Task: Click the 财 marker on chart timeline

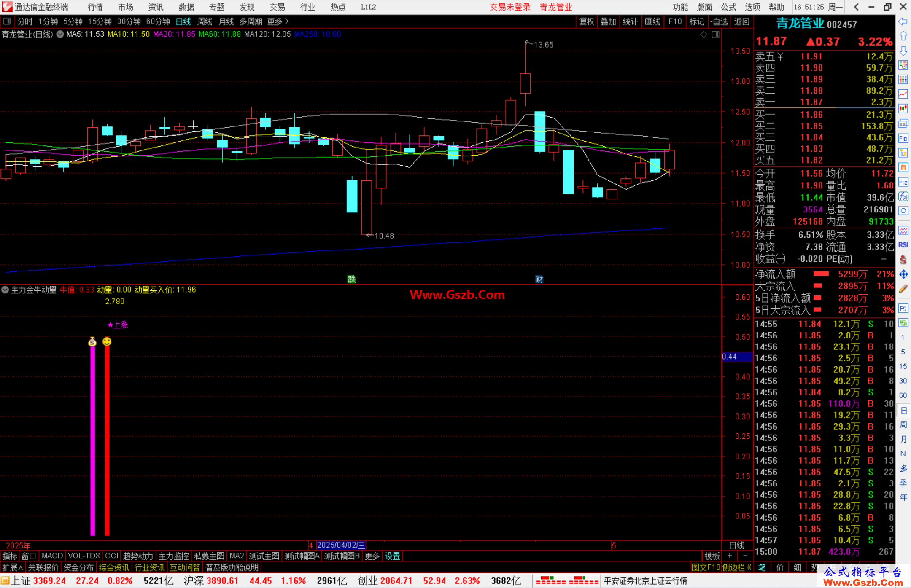Action: [x=539, y=279]
